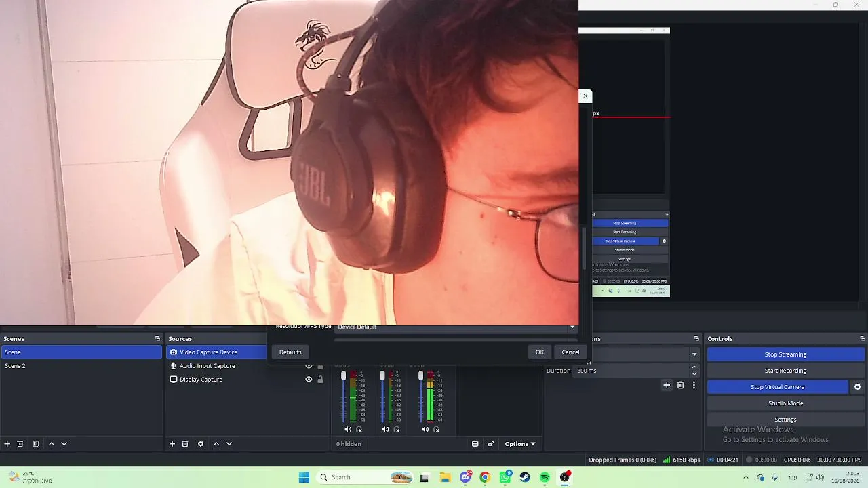Open Spotify from the taskbar
868x488 pixels.
click(x=545, y=477)
